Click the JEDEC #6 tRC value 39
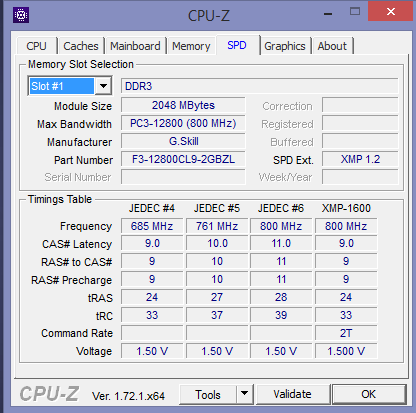Screen dimensions: 416x413 tap(281, 315)
